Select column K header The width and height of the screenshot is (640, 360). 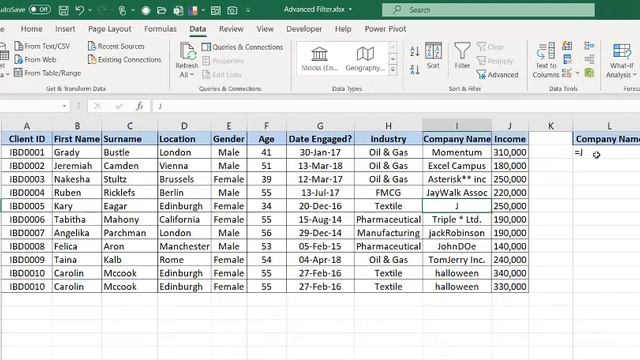coord(551,126)
